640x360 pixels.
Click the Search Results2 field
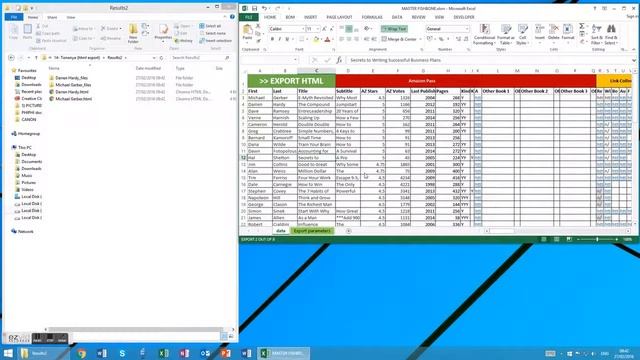click(200, 58)
